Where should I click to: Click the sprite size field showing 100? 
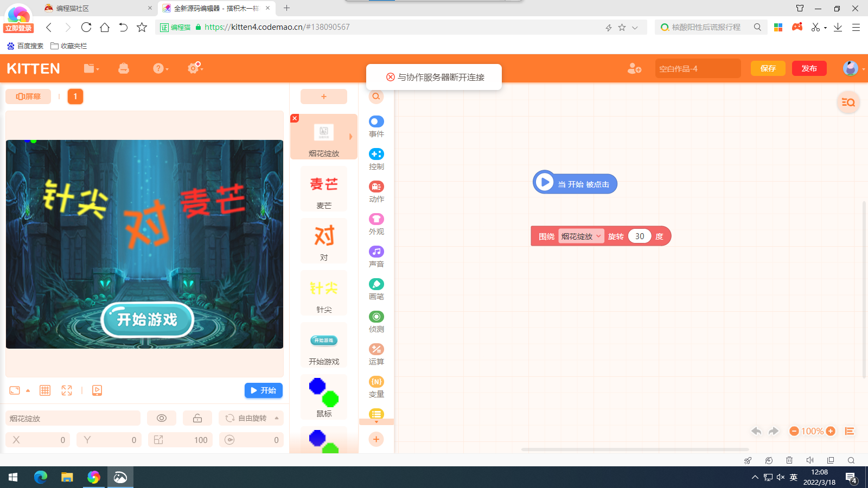pos(181,440)
